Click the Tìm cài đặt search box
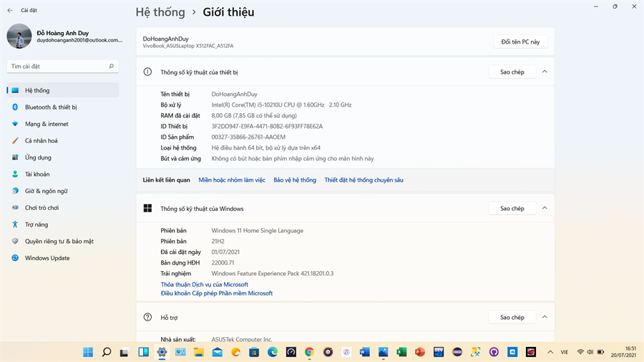 click(63, 66)
